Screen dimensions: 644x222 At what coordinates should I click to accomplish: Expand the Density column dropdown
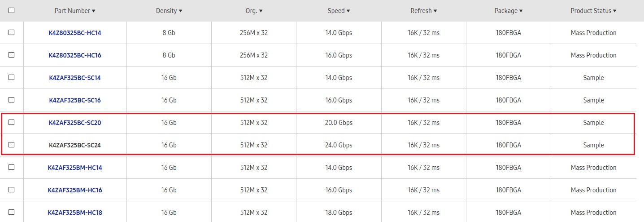point(169,11)
